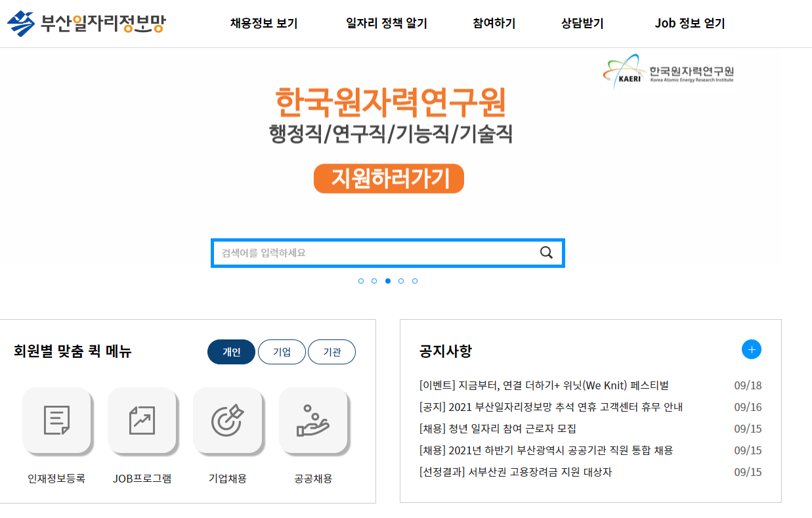Click the 공공채용 label
The height and width of the screenshot is (518, 812).
coord(313,479)
